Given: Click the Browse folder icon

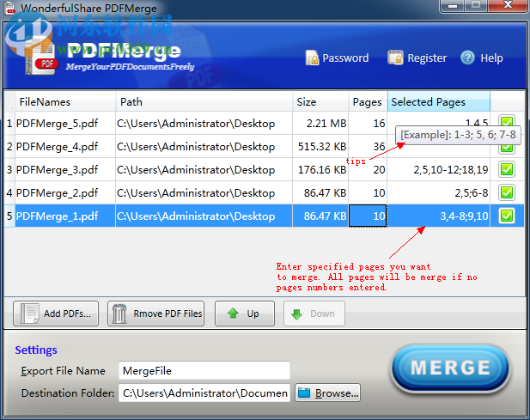Looking at the screenshot, I should tap(304, 393).
